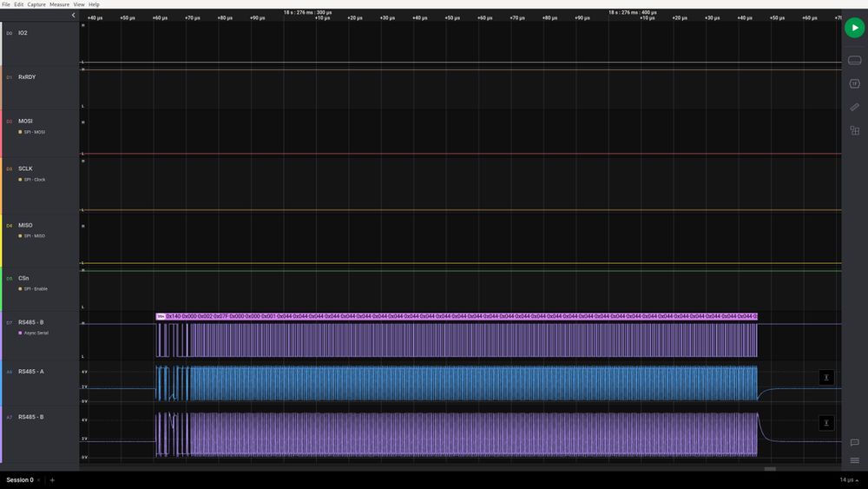Click the Async Serial analyzer tag
Image resolution: width=868 pixels, height=489 pixels.
(33, 333)
